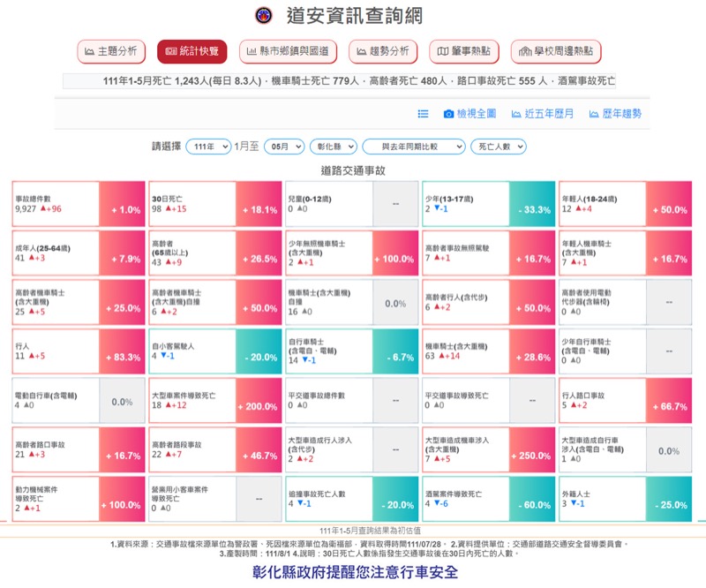Open the 縣市鄉鎮與國道 tab
The width and height of the screenshot is (706, 588).
pyautogui.click(x=287, y=51)
